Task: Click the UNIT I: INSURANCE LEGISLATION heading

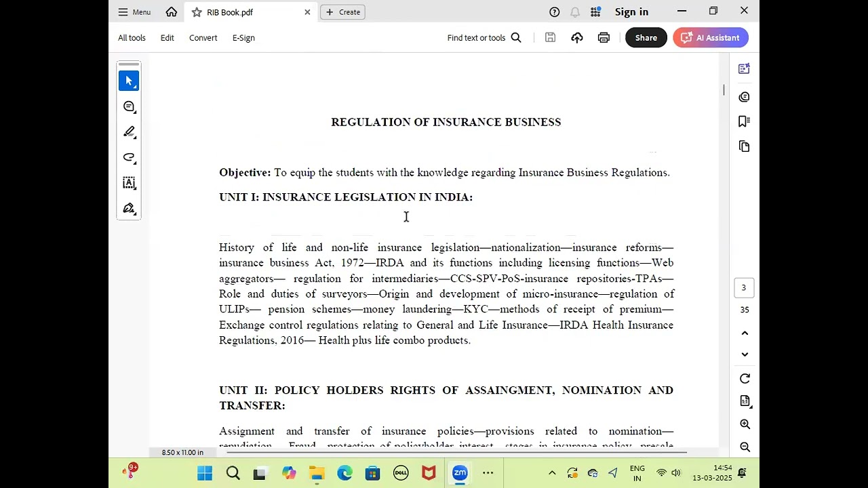Action: point(346,197)
